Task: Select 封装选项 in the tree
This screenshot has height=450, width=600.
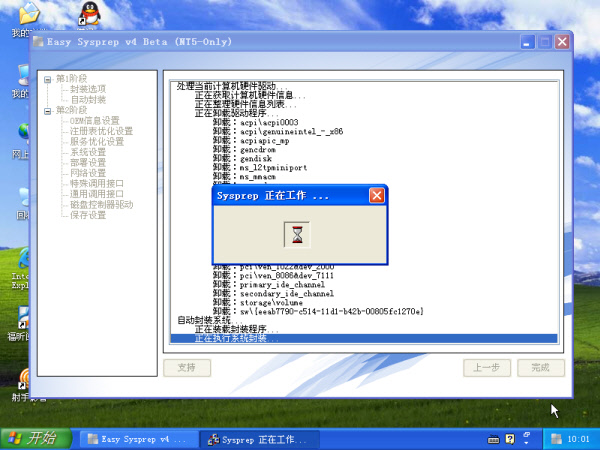Action: [88, 89]
